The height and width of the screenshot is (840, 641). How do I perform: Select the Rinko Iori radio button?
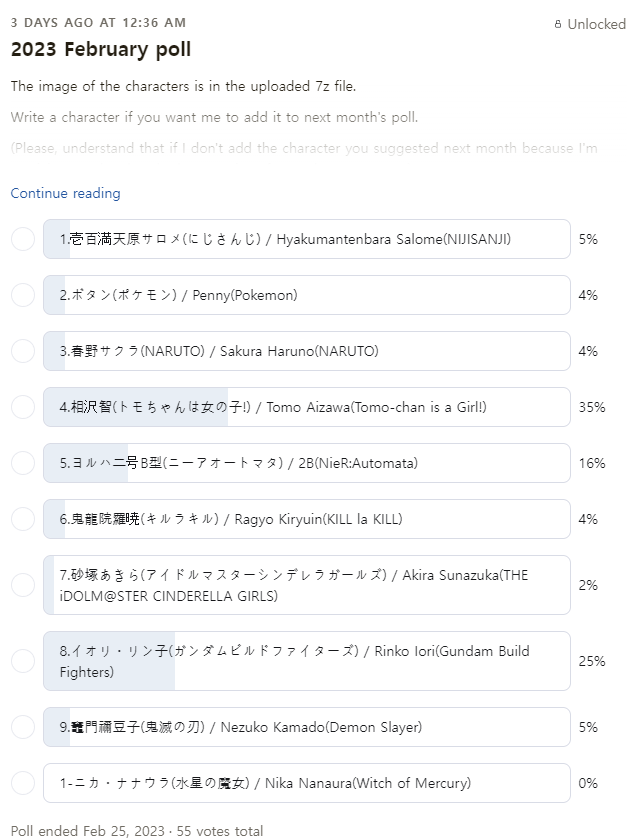point(23,661)
